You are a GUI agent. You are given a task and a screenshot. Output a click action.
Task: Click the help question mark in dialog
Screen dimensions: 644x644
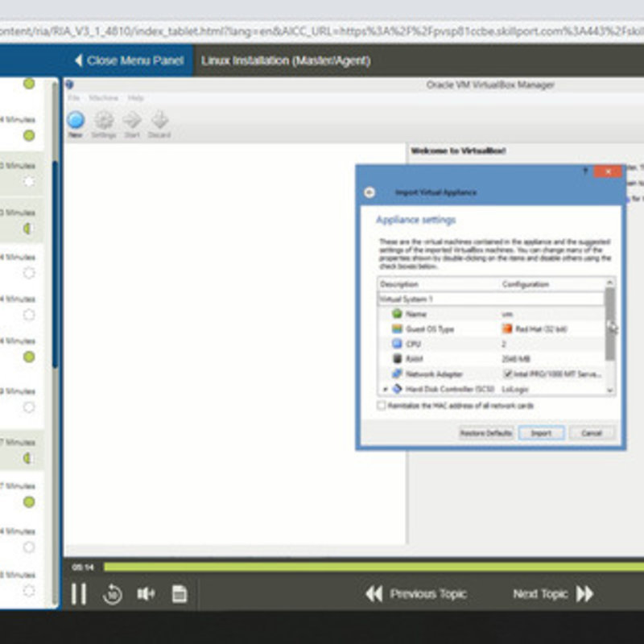pyautogui.click(x=585, y=171)
